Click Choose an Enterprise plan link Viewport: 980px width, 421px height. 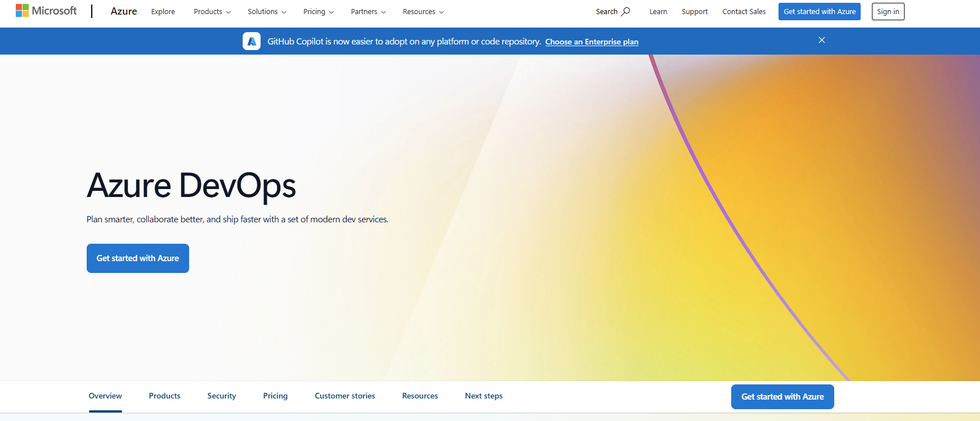pos(592,42)
